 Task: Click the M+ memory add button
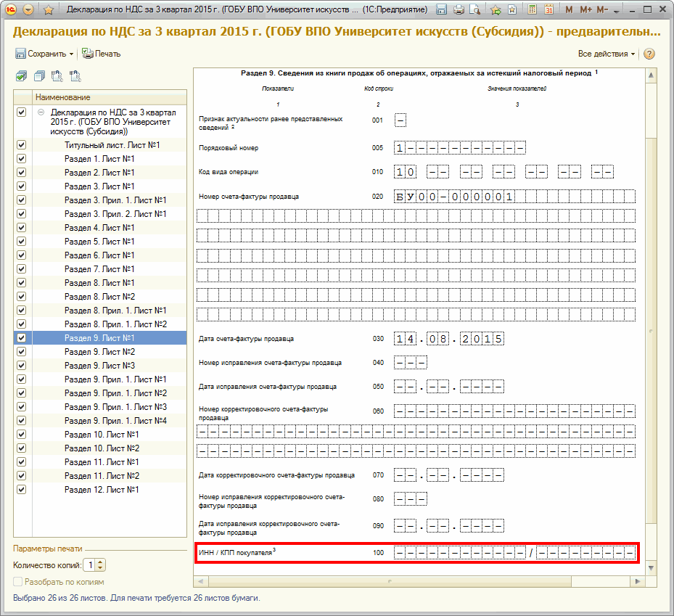point(585,9)
